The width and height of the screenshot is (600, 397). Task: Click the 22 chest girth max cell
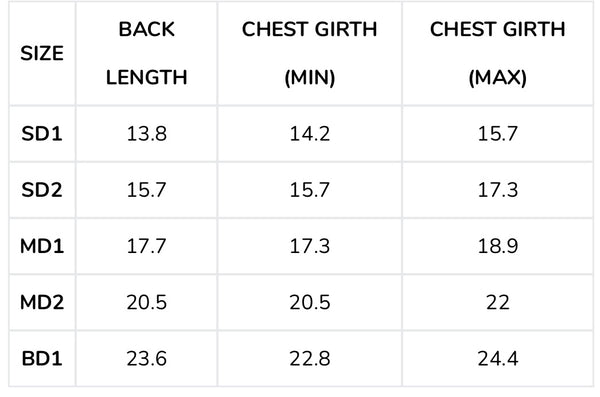coord(497,302)
